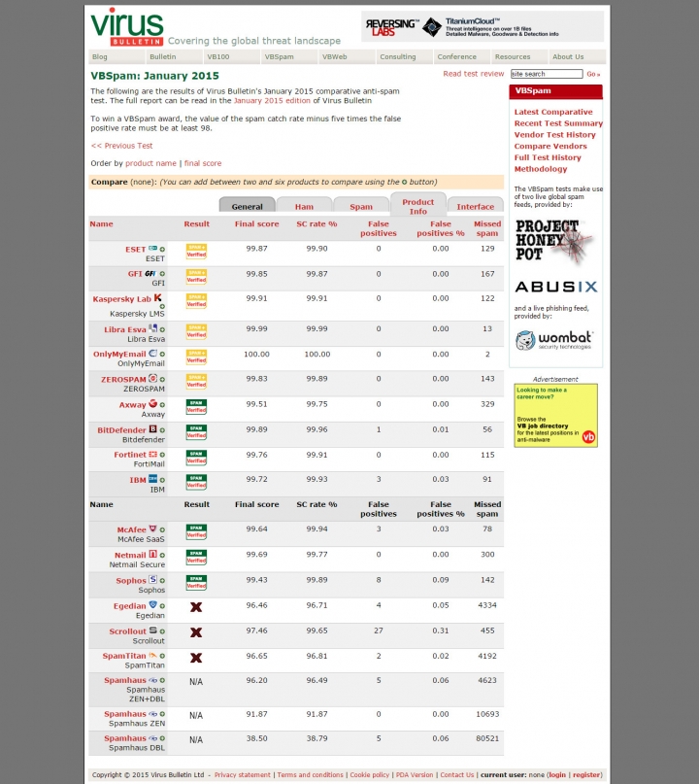699x784 pixels.
Task: Click the Virus Bulletin logo
Action: click(x=127, y=27)
